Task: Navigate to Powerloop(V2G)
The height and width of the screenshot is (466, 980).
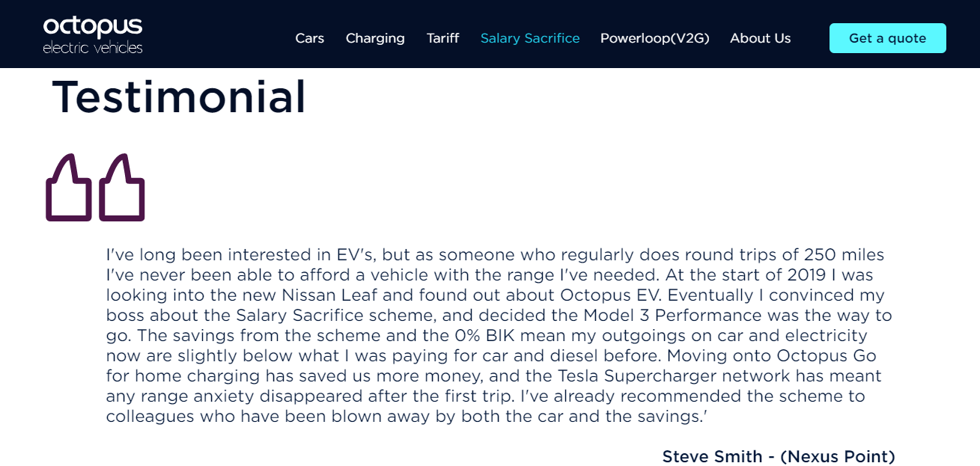Action: (654, 38)
